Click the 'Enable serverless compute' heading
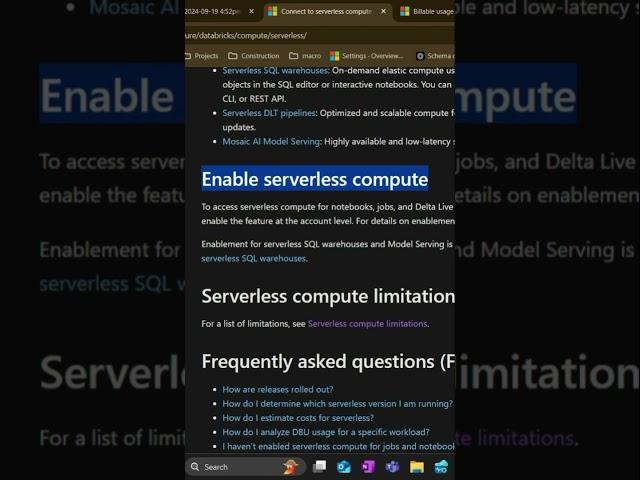The image size is (640, 480). point(315,179)
